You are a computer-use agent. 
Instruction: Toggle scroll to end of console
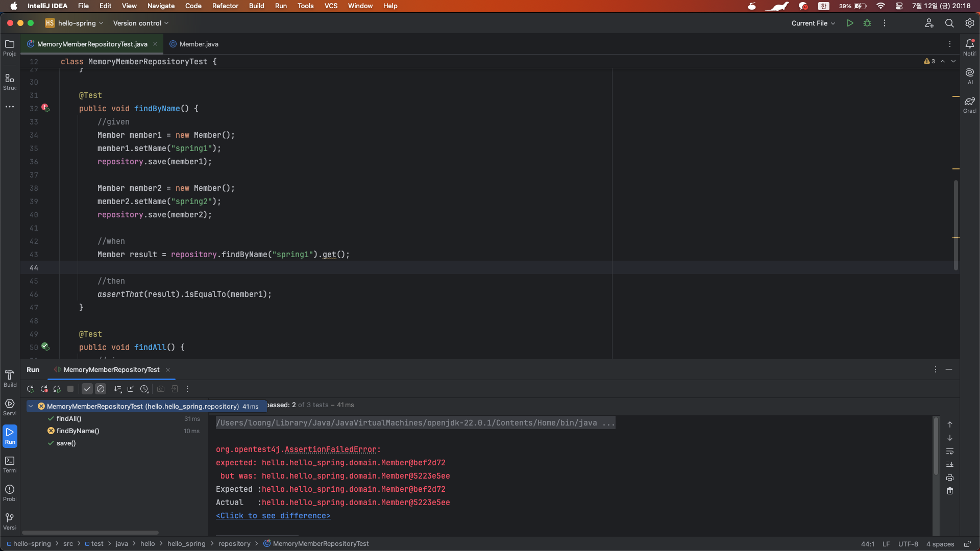coord(950,464)
